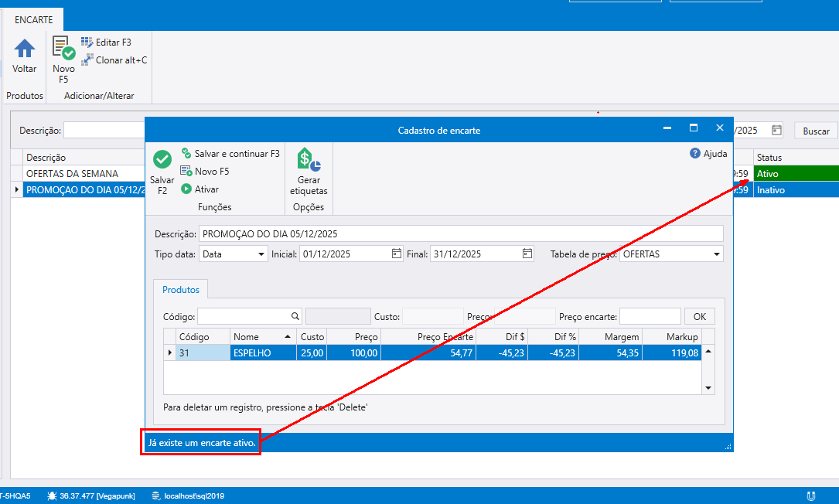Viewport: 839px width, 504px height.
Task: Open the Final date calendar picker
Action: (x=527, y=254)
